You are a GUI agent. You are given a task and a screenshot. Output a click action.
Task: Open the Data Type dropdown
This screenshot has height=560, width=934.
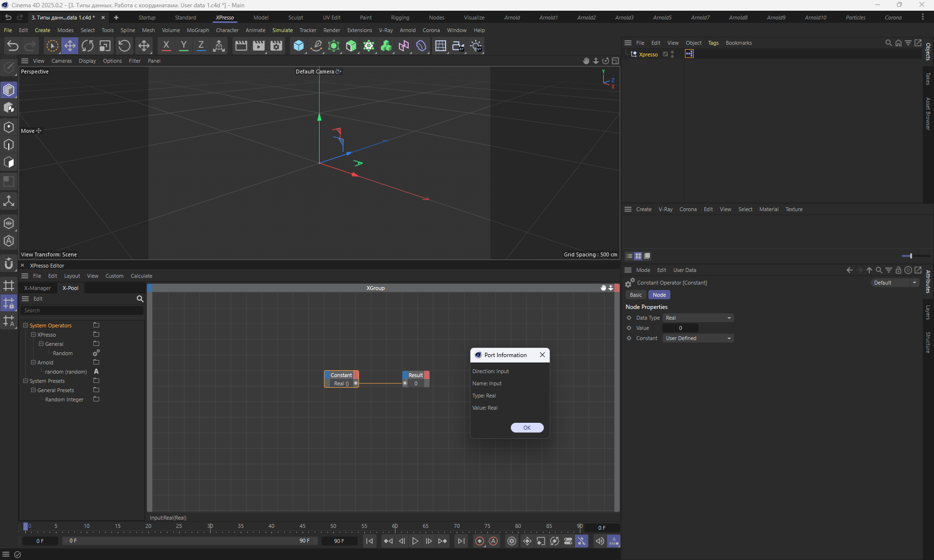pos(698,318)
